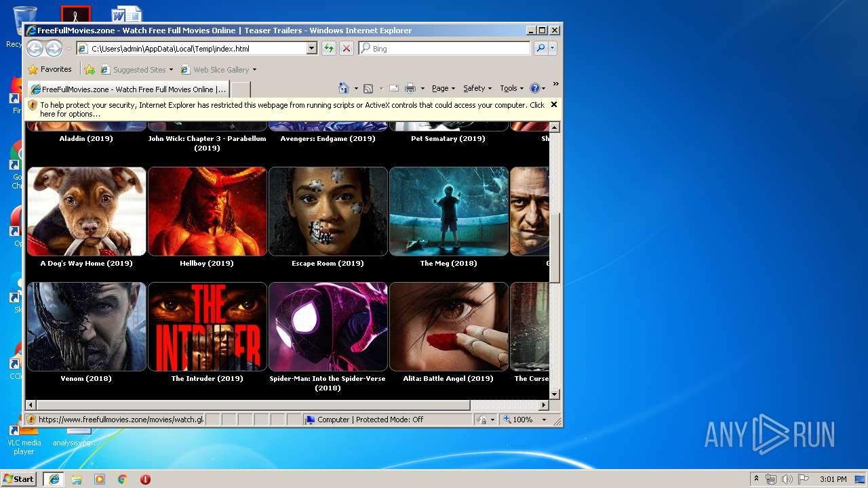The image size is (868, 488).
Task: Go to the Home page icon
Action: coord(343,88)
